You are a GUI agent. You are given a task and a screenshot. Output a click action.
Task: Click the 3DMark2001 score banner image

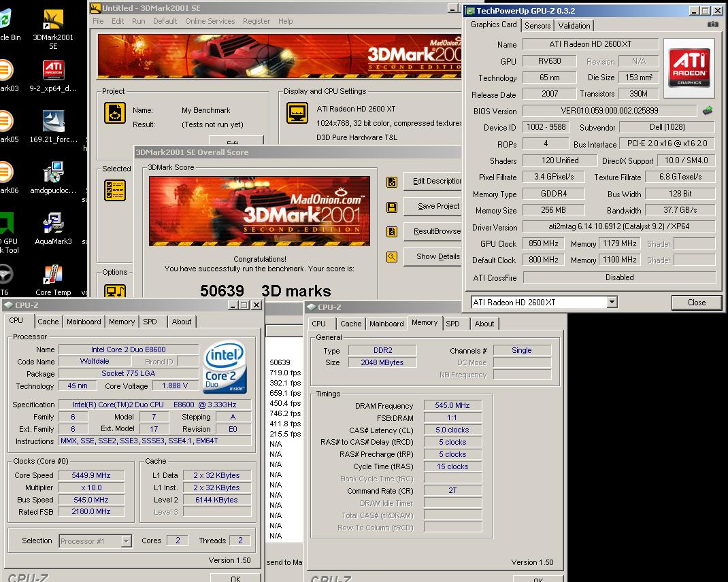coord(259,211)
